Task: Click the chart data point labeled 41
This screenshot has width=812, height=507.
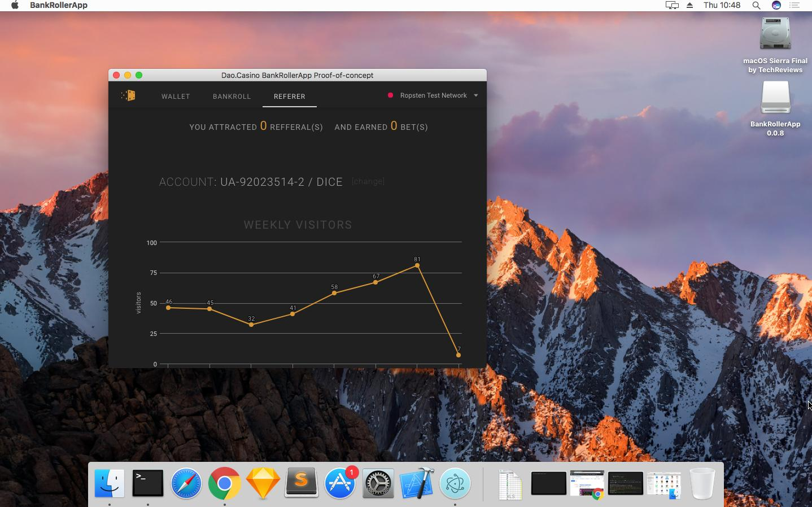Action: point(293,314)
